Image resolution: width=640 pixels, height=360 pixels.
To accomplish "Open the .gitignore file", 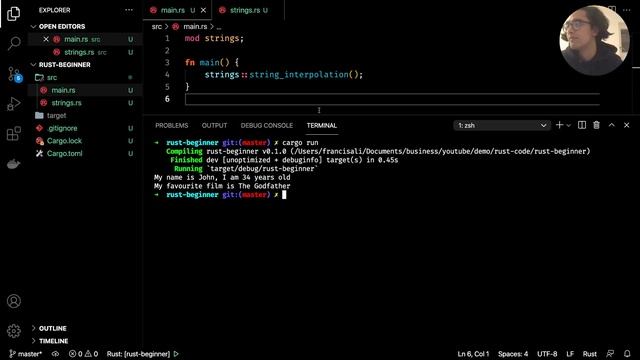I will click(x=62, y=128).
